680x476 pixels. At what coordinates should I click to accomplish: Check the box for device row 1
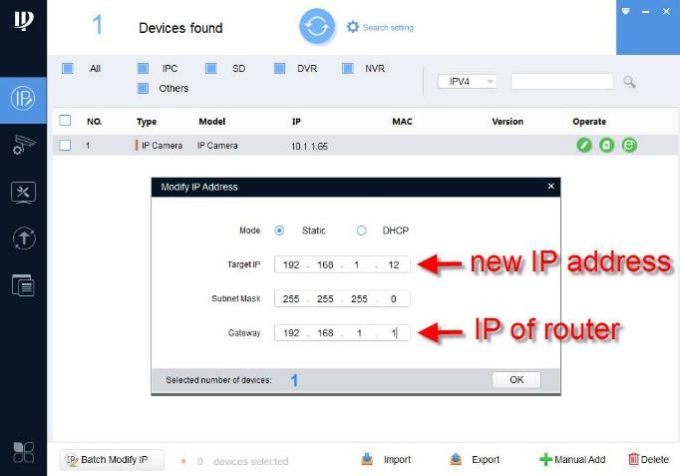65,145
